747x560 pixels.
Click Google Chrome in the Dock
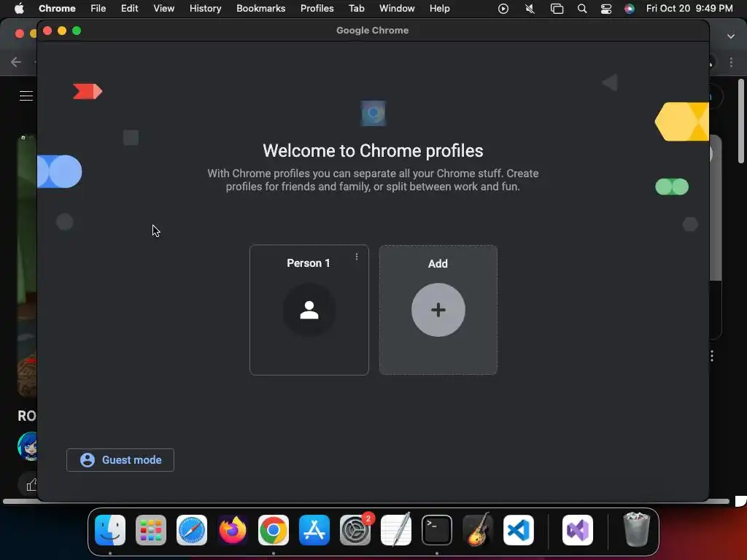click(274, 530)
